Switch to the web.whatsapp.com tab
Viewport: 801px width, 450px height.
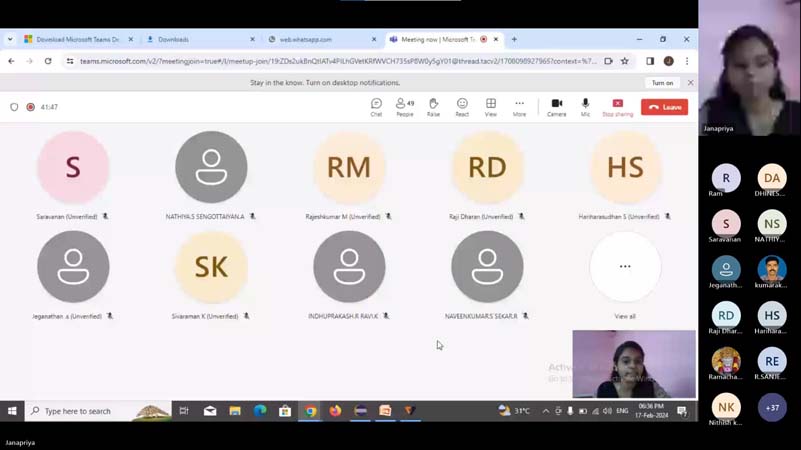coord(320,40)
